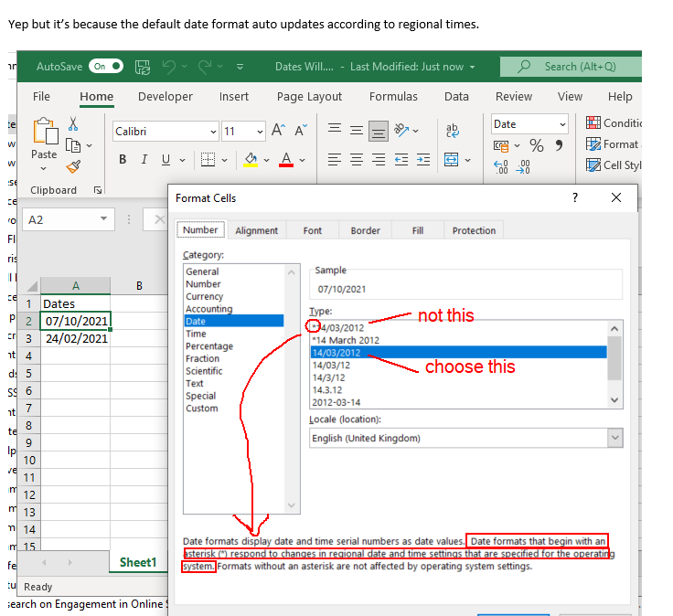Expand the Locale English (United Kingdom) dropdown
673x616 pixels.
pos(614,438)
